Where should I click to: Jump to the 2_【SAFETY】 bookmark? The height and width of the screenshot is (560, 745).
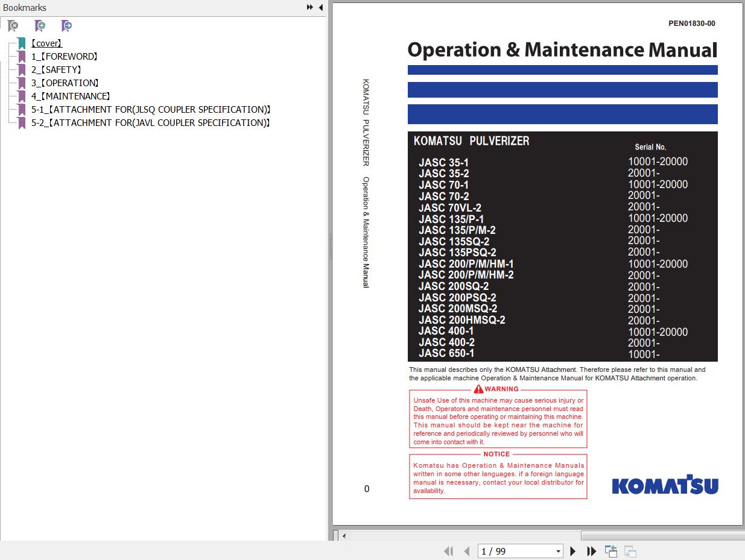pos(56,70)
